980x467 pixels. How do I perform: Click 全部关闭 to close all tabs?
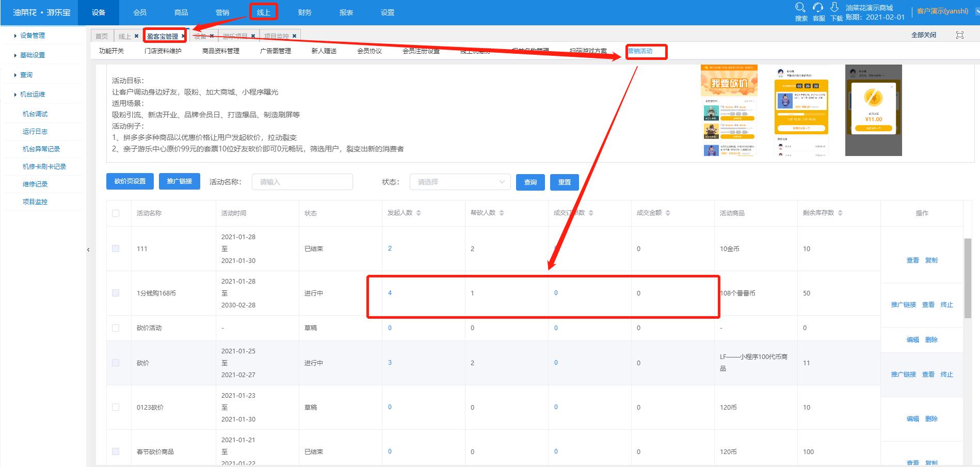924,35
